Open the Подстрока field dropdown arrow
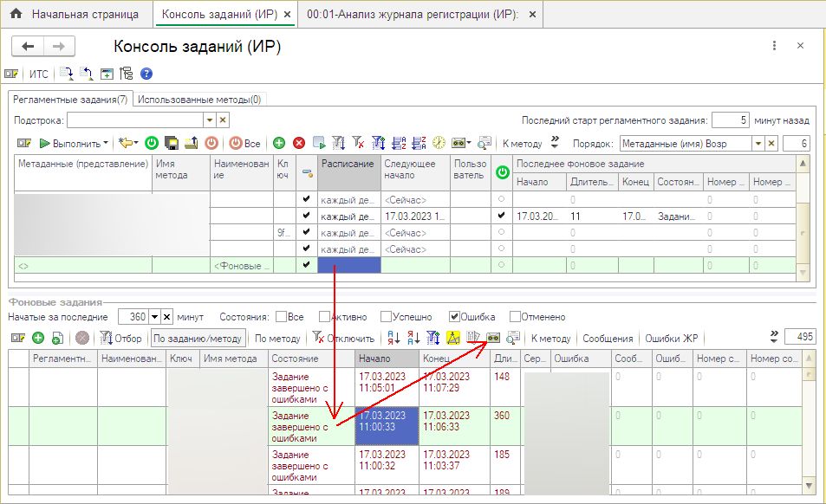This screenshot has height=504, width=826. click(209, 120)
